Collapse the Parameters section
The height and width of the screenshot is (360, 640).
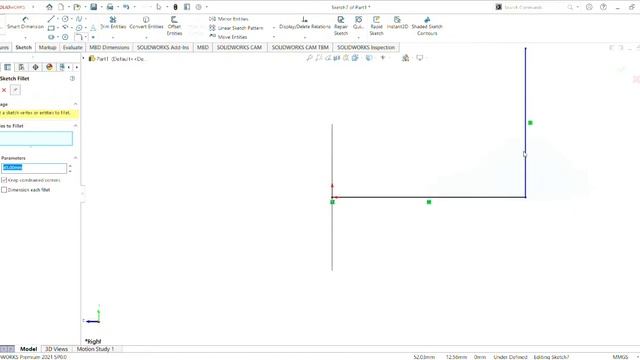tap(76, 158)
